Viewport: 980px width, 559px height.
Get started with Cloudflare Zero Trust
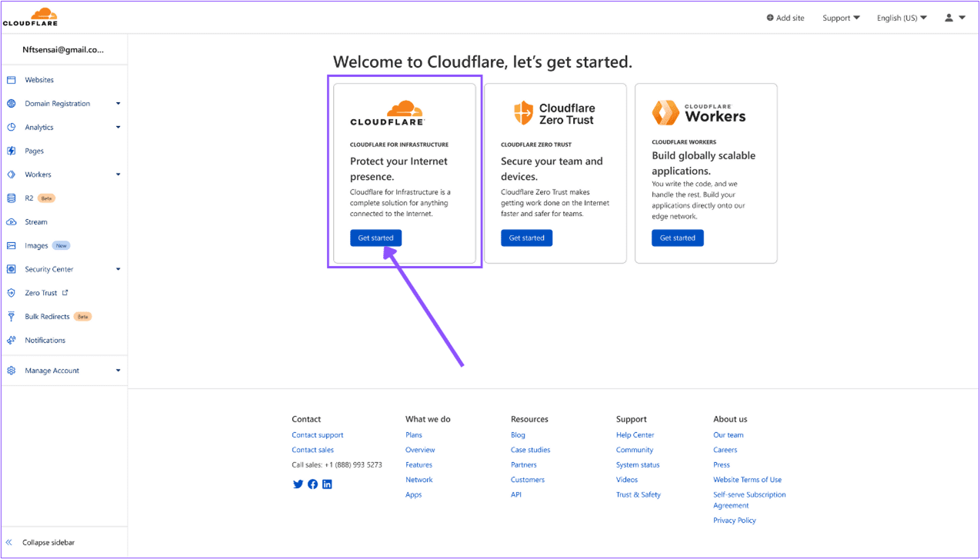click(x=526, y=238)
